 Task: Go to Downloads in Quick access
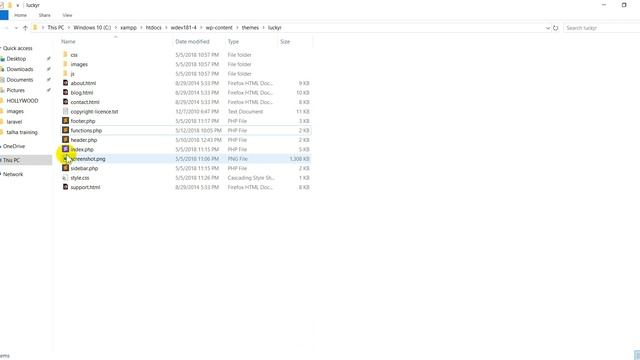point(20,69)
